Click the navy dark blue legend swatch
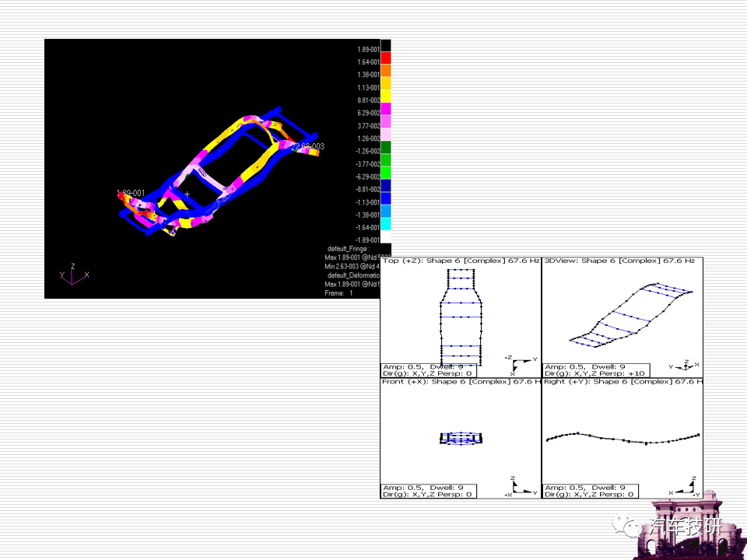This screenshot has height=560, width=747. point(386,186)
